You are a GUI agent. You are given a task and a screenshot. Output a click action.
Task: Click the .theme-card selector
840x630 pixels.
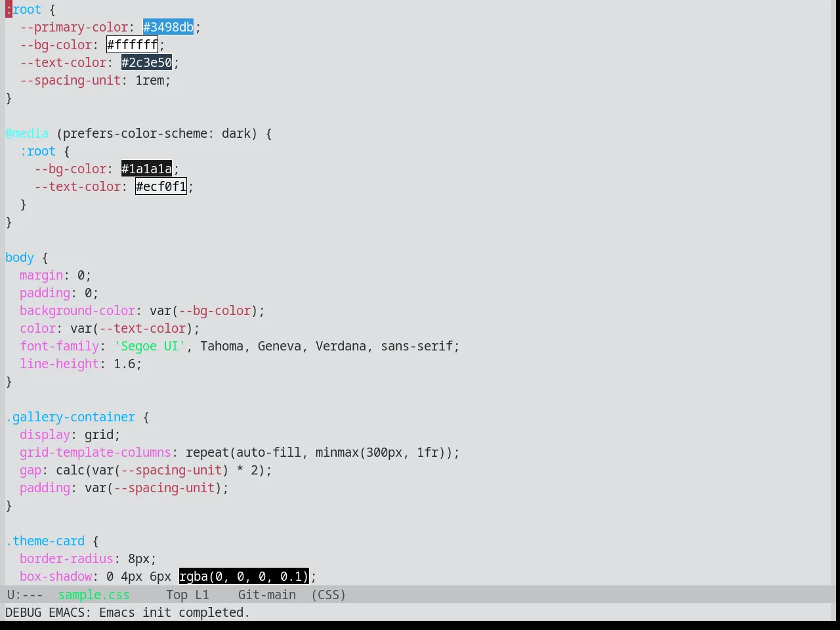tap(45, 541)
